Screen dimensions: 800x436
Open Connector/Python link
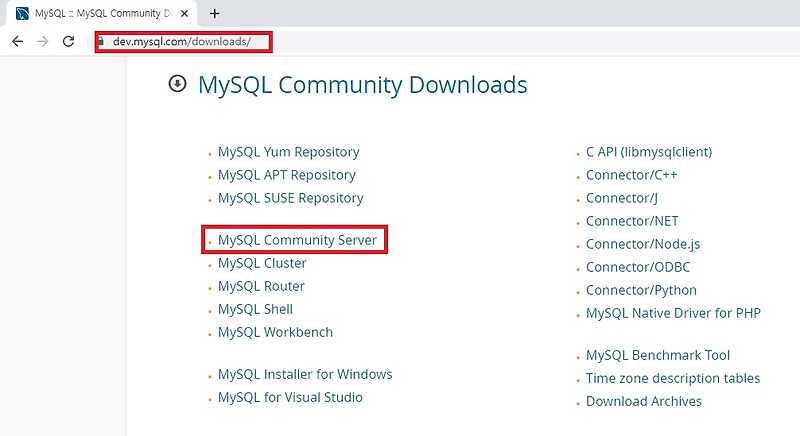point(641,290)
